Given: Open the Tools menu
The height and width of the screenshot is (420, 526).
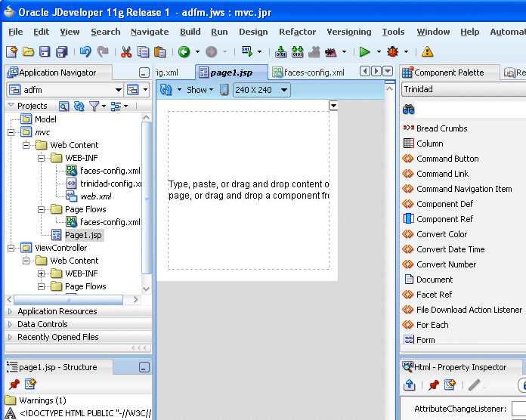Looking at the screenshot, I should coord(393,32).
